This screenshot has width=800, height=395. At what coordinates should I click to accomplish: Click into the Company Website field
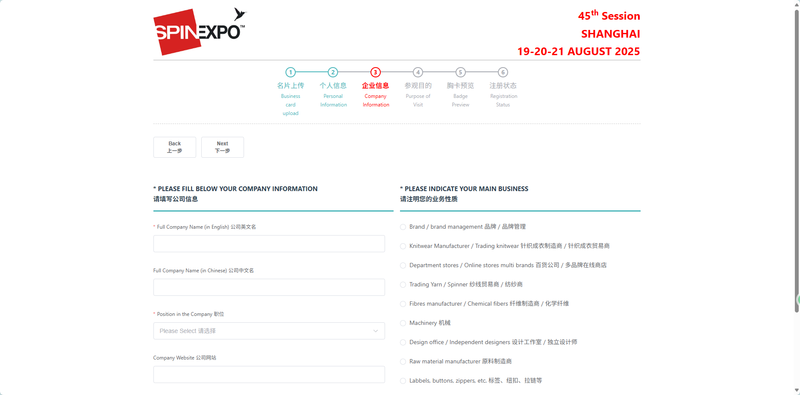point(269,374)
